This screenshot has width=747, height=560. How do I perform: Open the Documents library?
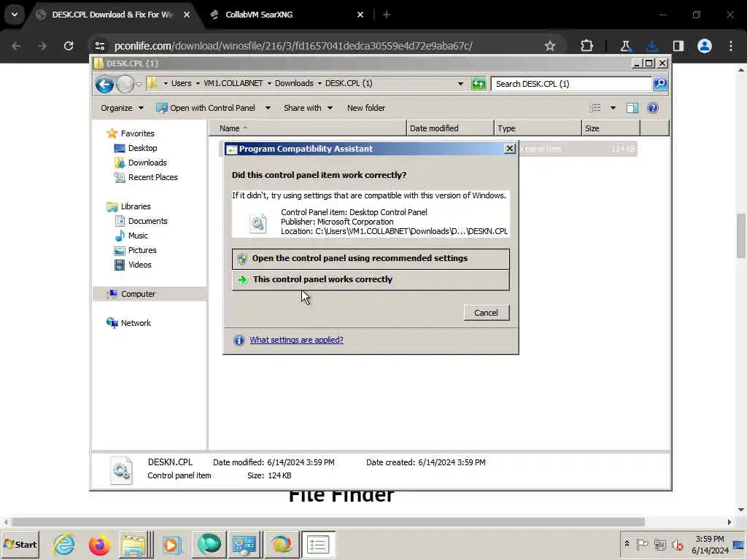click(x=147, y=221)
